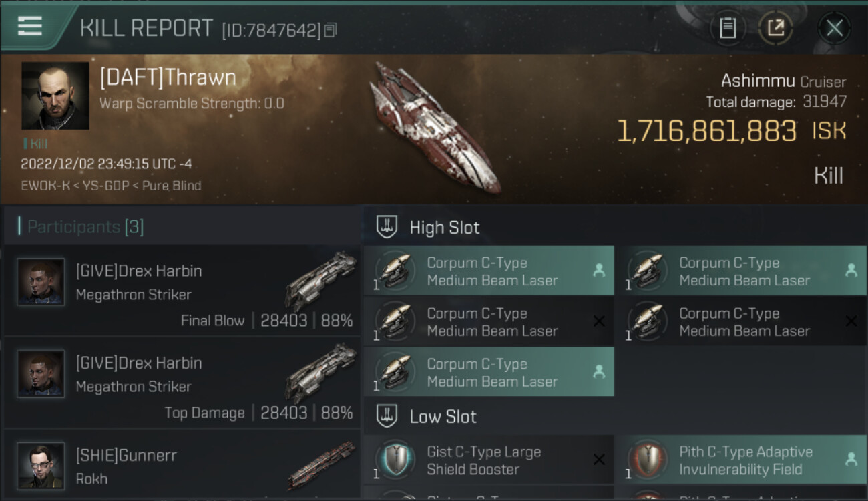Collapse the High Slot section
Screen dimensions: 868x501
pyautogui.click(x=387, y=227)
